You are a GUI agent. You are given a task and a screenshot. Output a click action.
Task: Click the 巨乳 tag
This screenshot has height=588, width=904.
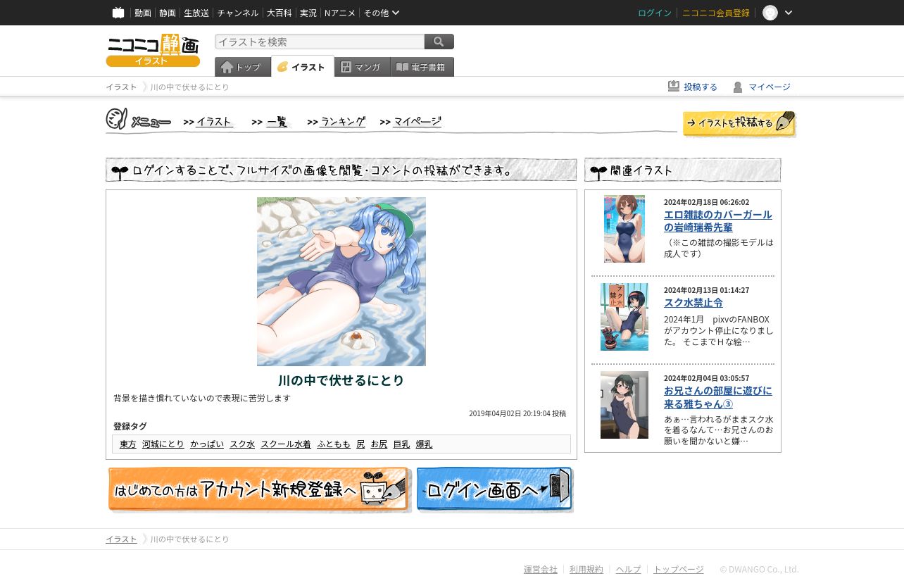tap(401, 444)
